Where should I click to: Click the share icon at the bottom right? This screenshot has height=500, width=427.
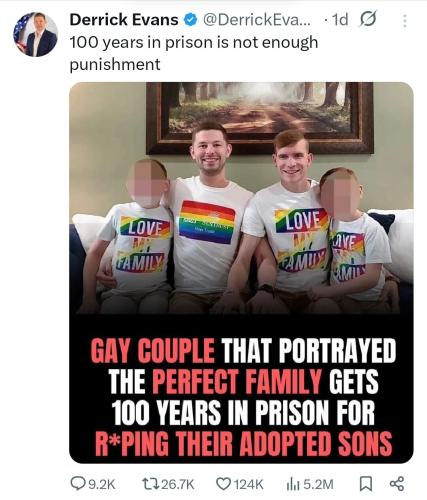tap(397, 484)
